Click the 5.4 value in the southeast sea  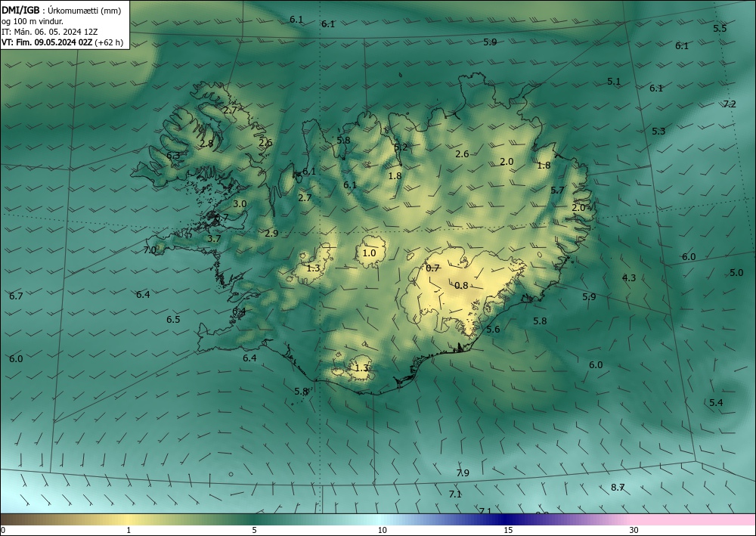click(716, 402)
